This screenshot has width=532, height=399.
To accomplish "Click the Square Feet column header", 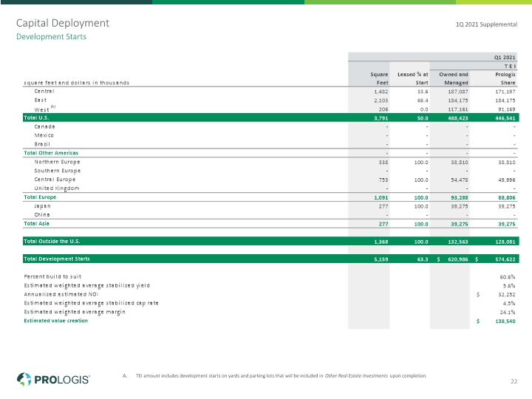I will [x=379, y=78].
